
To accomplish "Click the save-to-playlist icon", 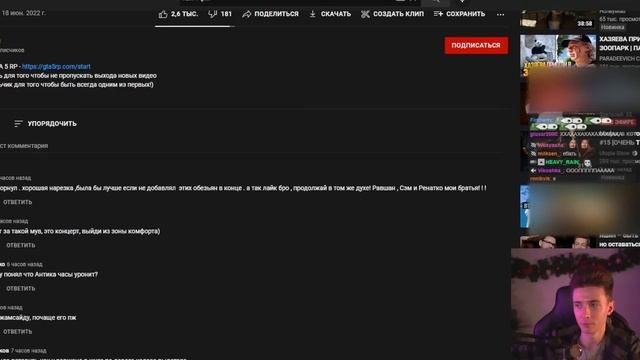I will [x=438, y=14].
